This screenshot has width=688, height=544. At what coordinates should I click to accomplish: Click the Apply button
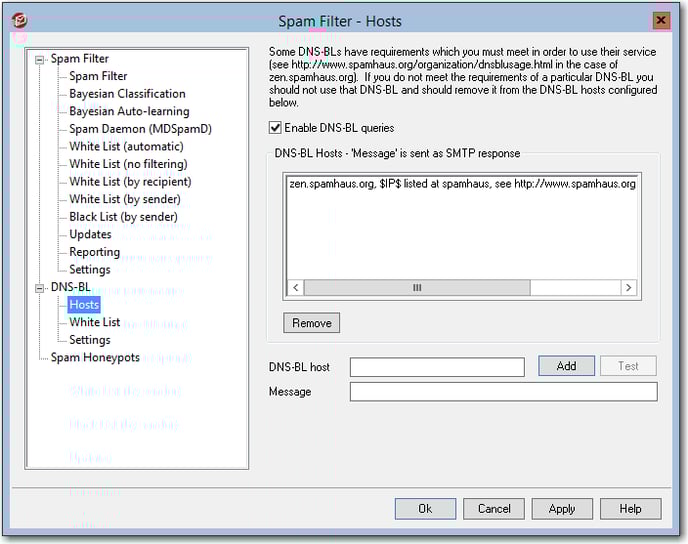pos(562,509)
